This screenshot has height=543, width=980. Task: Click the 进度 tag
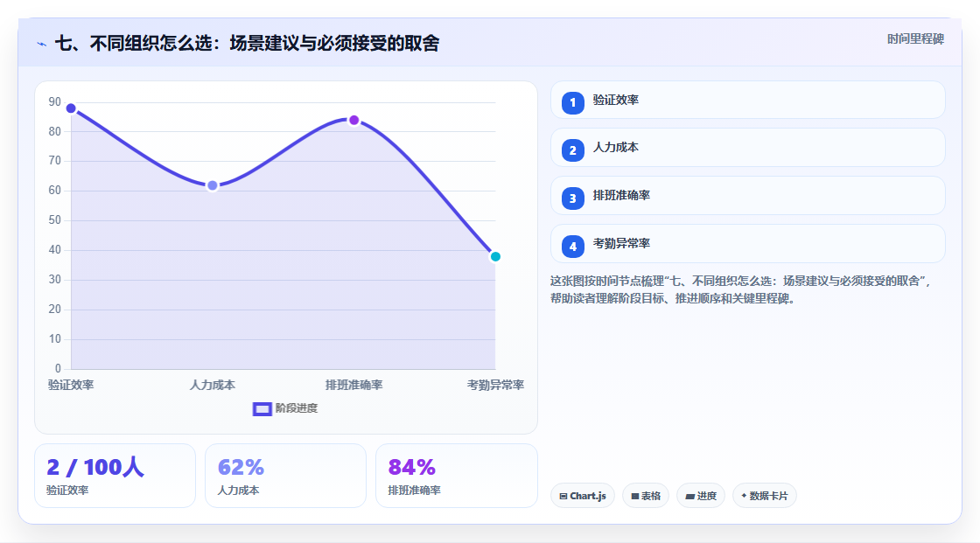pyautogui.click(x=701, y=496)
